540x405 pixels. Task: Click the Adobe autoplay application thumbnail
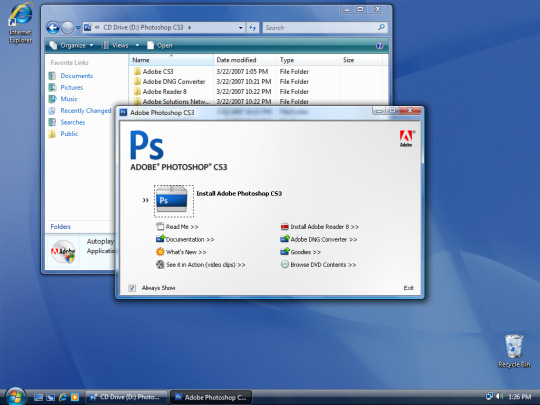[63, 252]
